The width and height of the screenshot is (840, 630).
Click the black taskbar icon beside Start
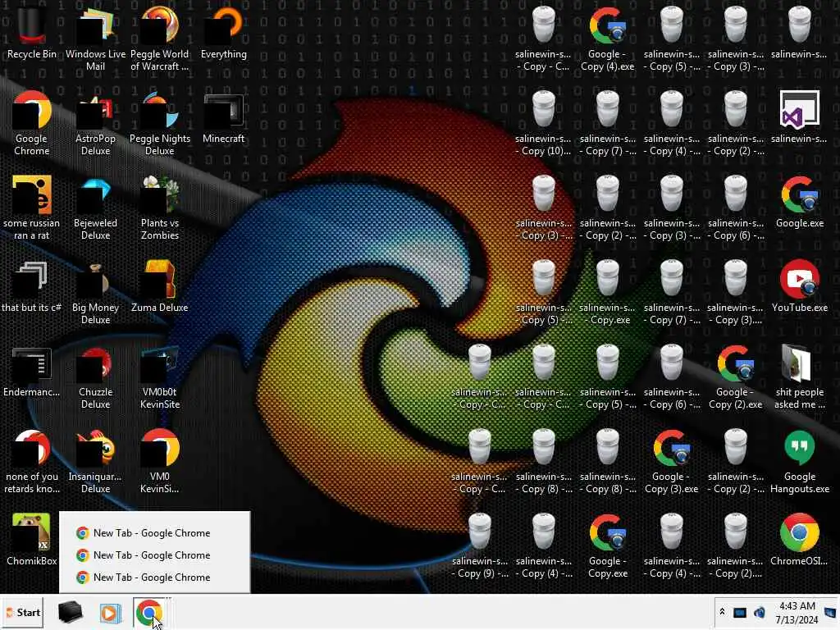pos(71,612)
